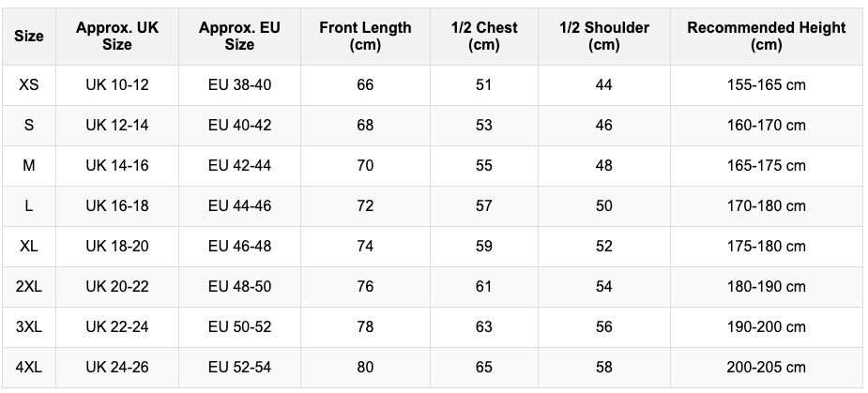Click the 4XL size cell
This screenshot has height=393, width=868.
coord(29,368)
